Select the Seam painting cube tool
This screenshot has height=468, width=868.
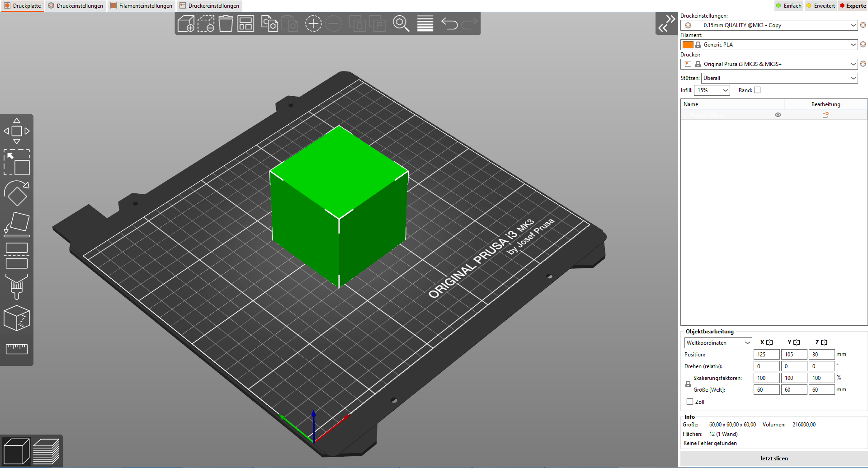[x=17, y=318]
